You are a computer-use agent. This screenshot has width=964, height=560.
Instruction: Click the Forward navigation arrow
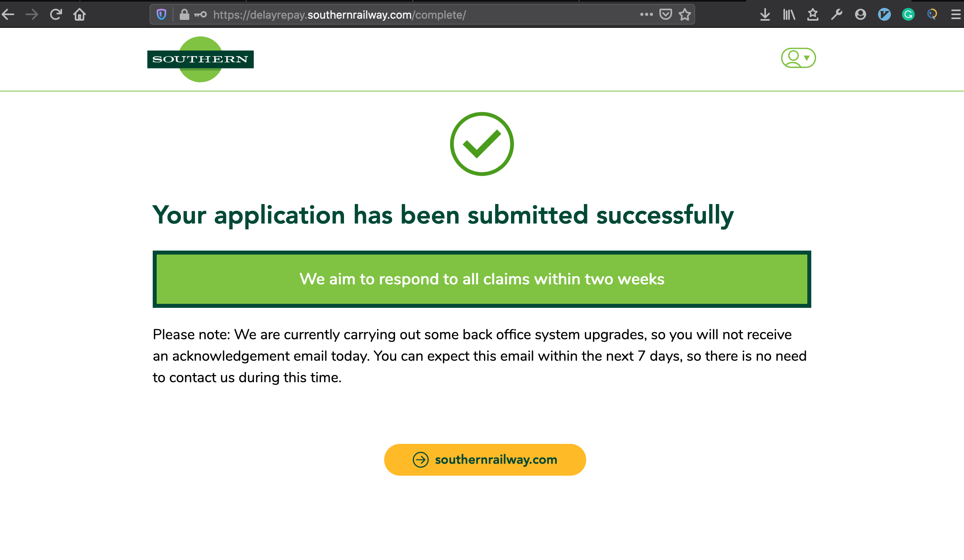[x=32, y=15]
